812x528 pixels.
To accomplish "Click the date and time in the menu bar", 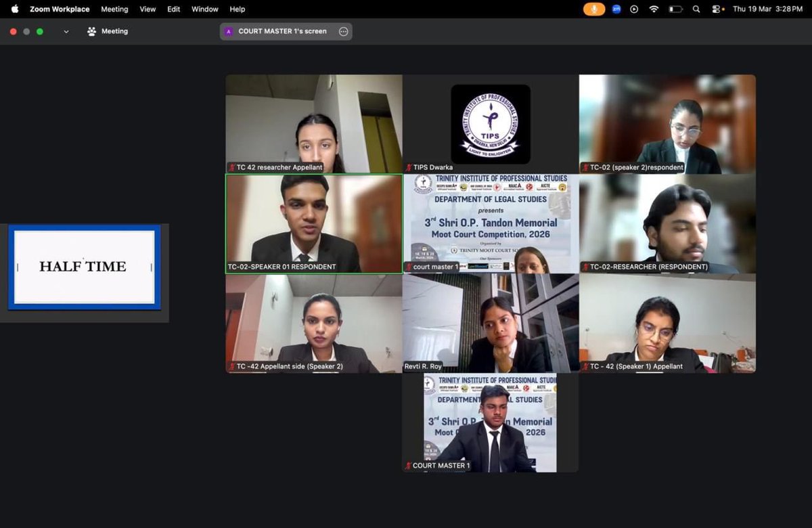I will click(767, 9).
